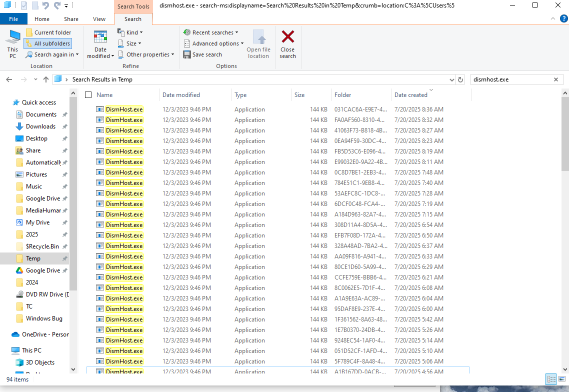
Task: Click Save search button
Action: [202, 54]
